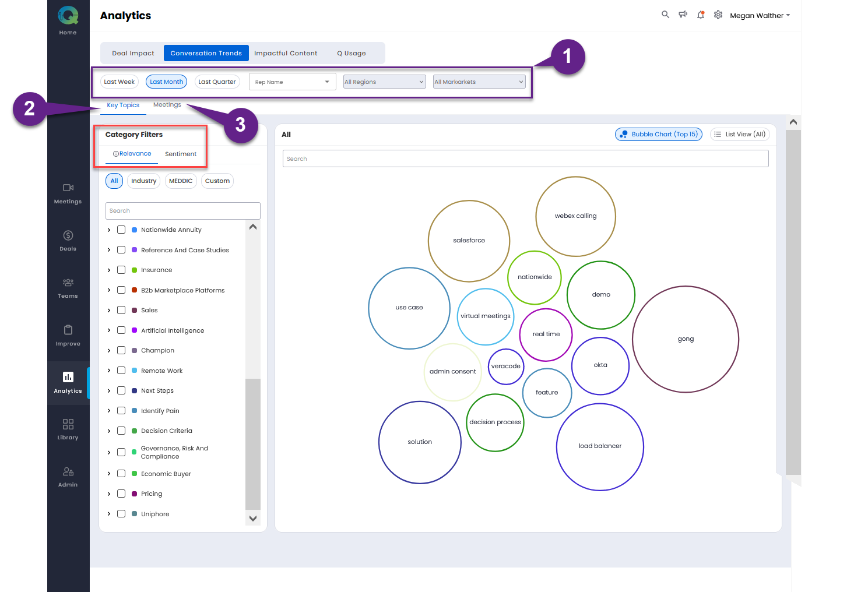
Task: Check the Governance, Risk And Compliance box
Action: pos(121,452)
